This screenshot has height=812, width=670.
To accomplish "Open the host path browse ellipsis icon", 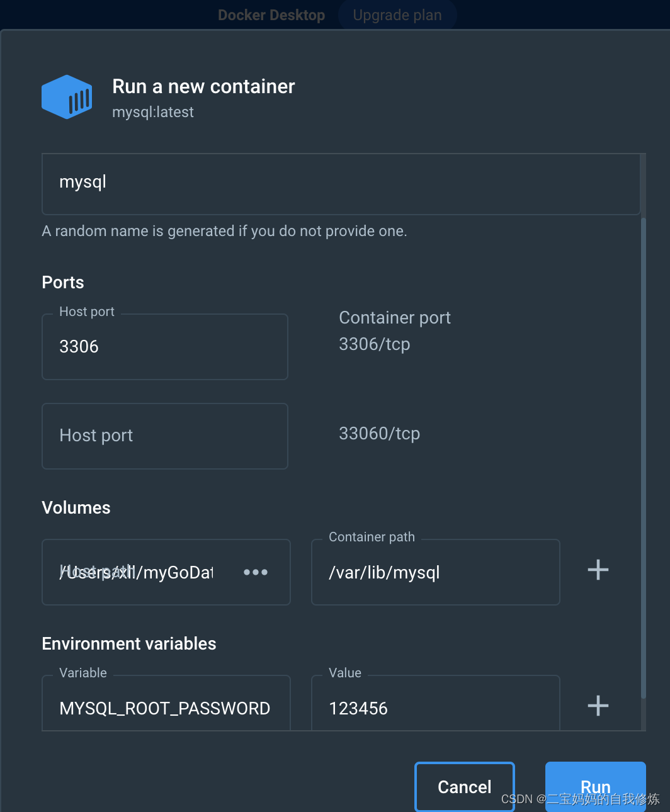I will pyautogui.click(x=255, y=572).
